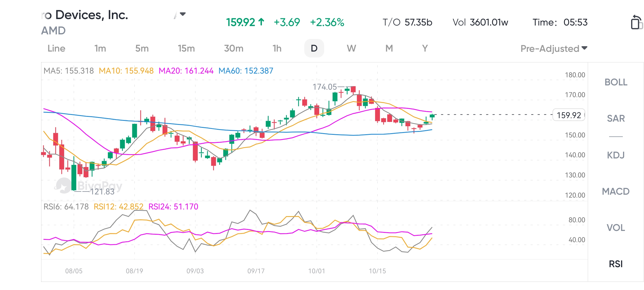The height and width of the screenshot is (290, 644).
Task: Click the RSI6: 64.178 label
Action: pos(66,207)
